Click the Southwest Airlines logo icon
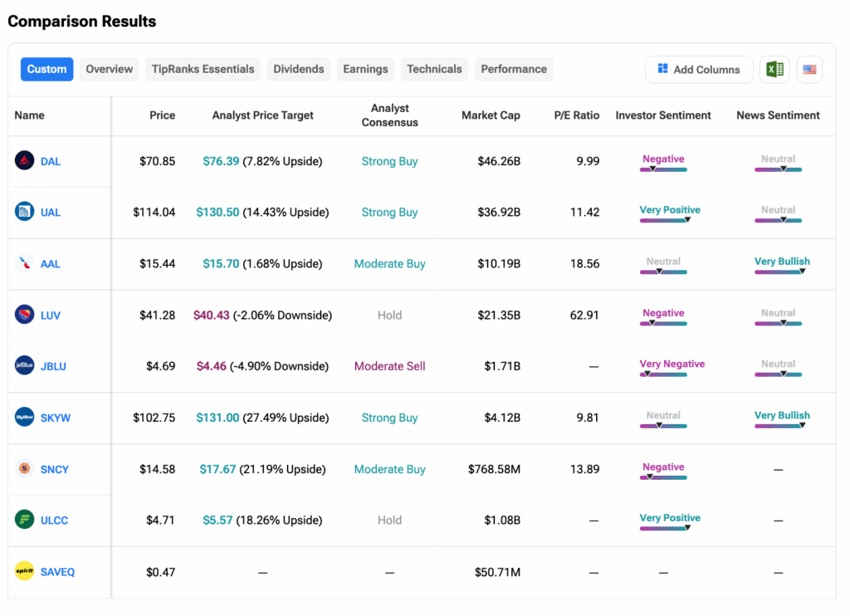 25,315
